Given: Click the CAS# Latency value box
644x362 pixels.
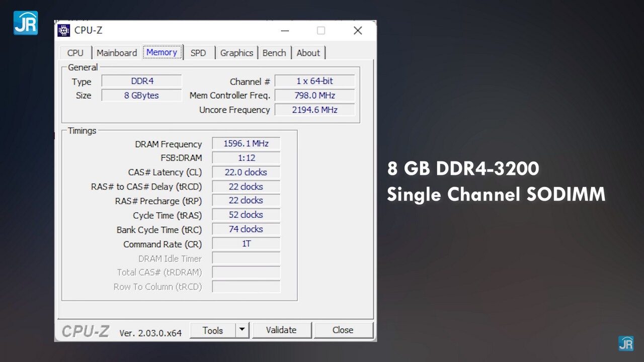Looking at the screenshot, I should 246,172.
